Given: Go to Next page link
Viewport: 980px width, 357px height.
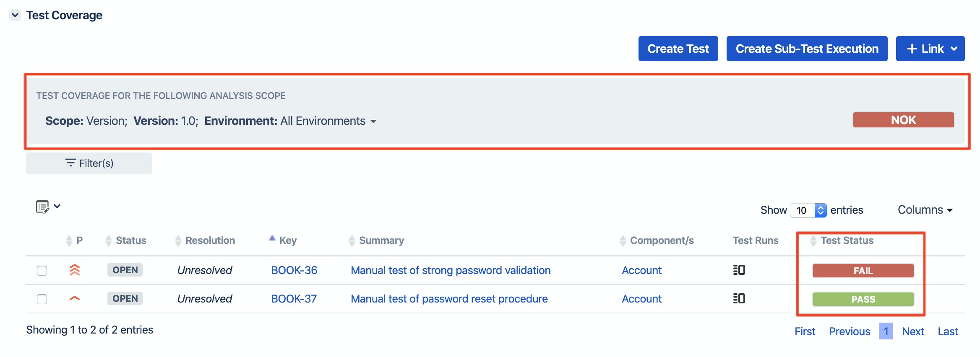Looking at the screenshot, I should tap(913, 331).
